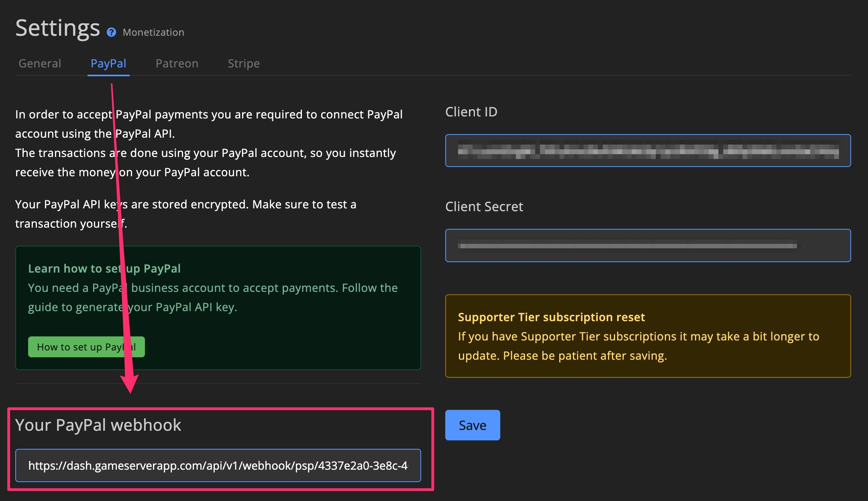Click the question mark beside Settings
Screen dimensions: 868x501
coord(111,33)
